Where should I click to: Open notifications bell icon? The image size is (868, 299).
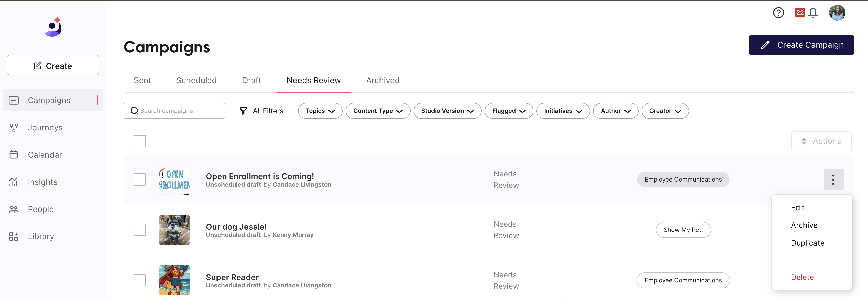pyautogui.click(x=813, y=13)
